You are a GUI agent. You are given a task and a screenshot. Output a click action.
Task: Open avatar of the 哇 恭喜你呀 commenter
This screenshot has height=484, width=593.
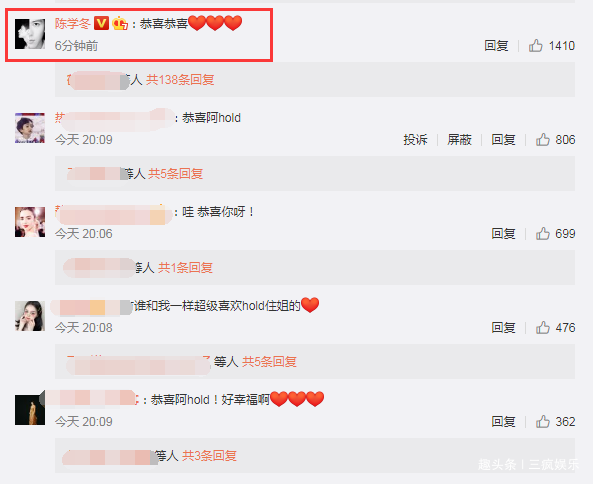point(30,222)
